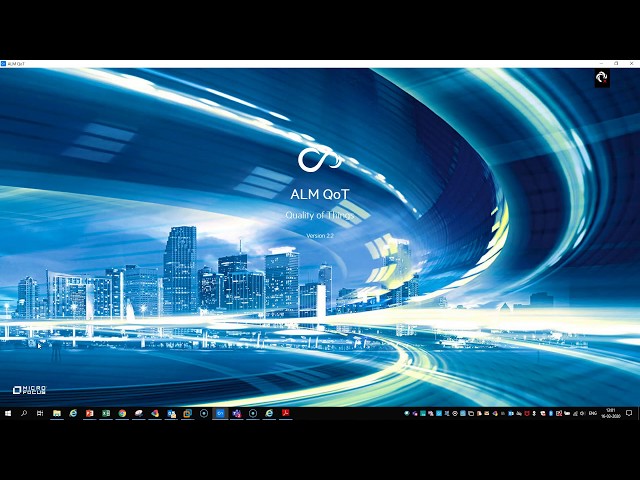640x480 pixels.
Task: Click the circle icon right of the Teams icon
Action: [x=253, y=413]
